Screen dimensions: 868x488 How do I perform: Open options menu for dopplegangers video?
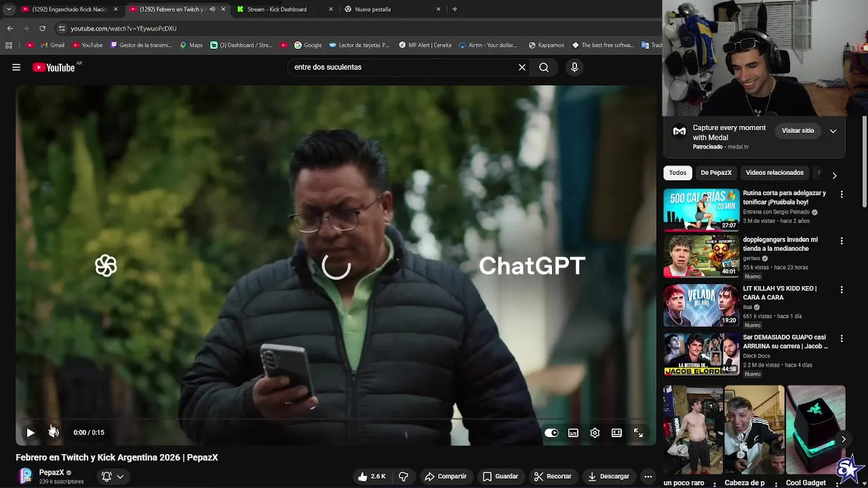842,241
